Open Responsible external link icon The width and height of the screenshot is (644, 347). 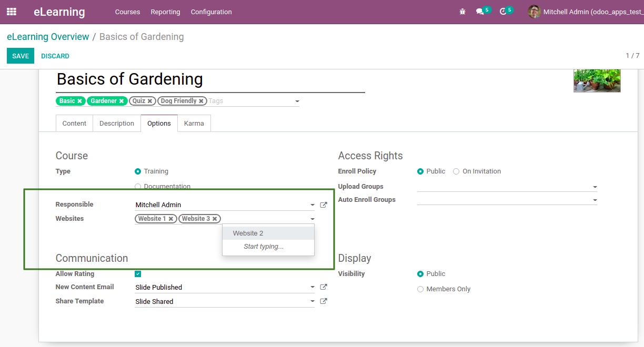click(x=324, y=205)
